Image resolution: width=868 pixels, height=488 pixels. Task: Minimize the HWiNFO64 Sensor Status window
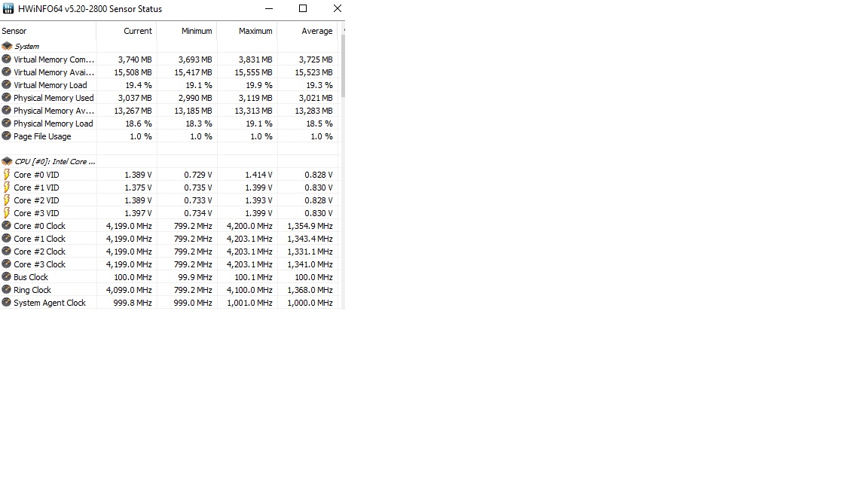click(269, 8)
